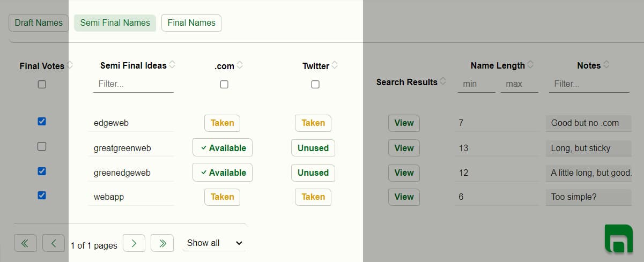Viewport: 644px width, 262px height.
Task: Open the Show all page size dropdown
Action: (x=213, y=243)
